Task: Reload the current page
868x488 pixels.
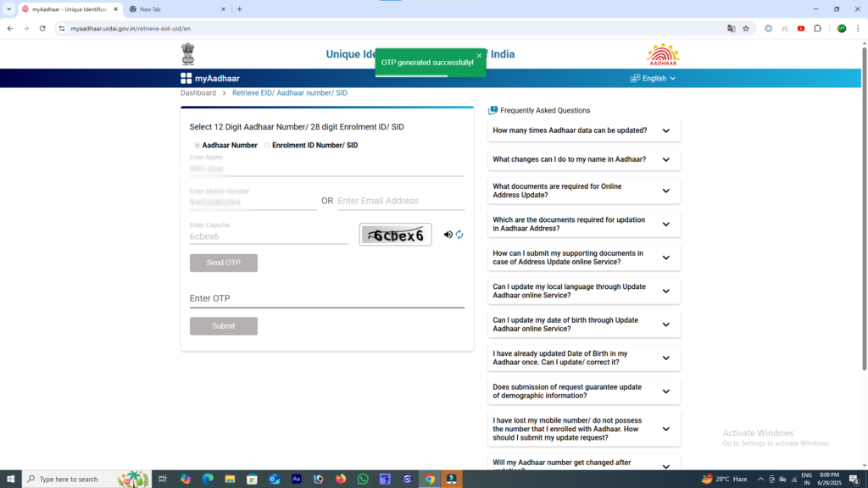Action: [x=42, y=29]
